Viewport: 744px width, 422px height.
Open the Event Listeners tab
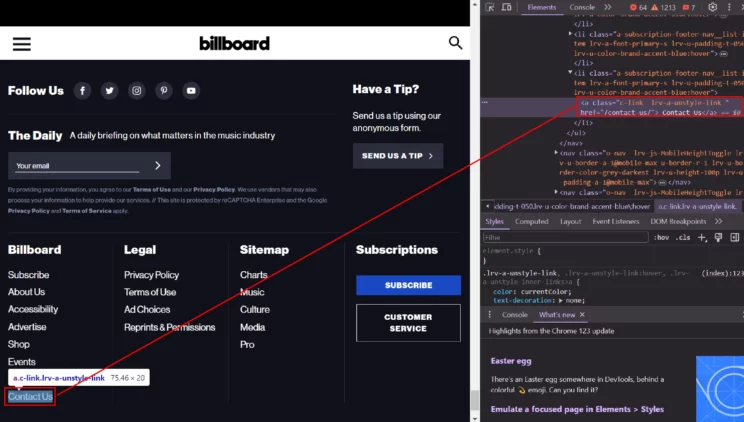click(615, 221)
